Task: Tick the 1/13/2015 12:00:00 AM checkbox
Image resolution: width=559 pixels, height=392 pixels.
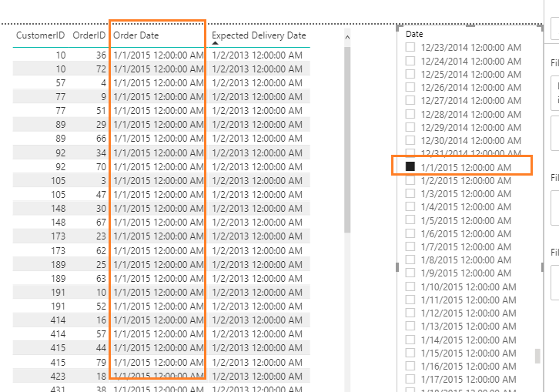Action: [x=410, y=326]
